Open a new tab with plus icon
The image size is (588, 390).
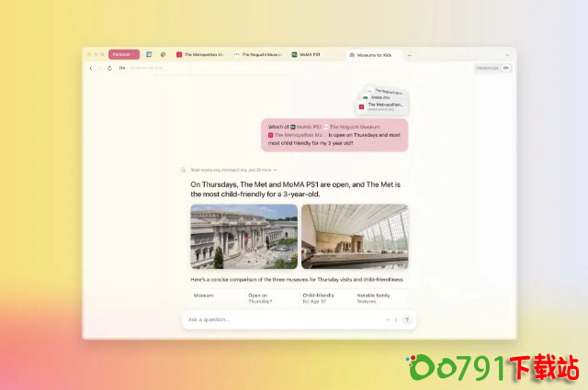[x=410, y=55]
